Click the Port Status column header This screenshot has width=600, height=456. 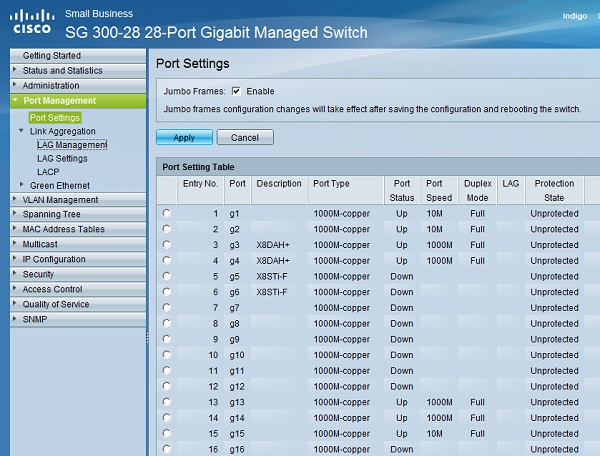(402, 191)
